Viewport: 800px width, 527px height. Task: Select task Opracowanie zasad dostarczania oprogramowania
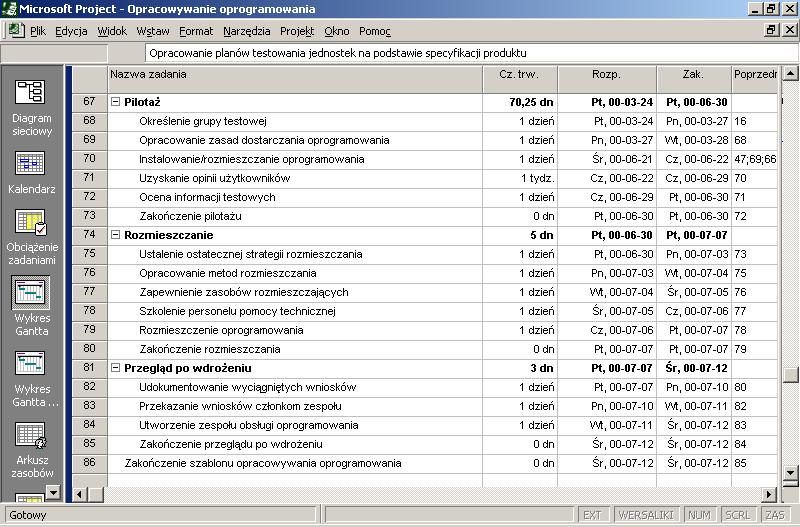click(264, 140)
